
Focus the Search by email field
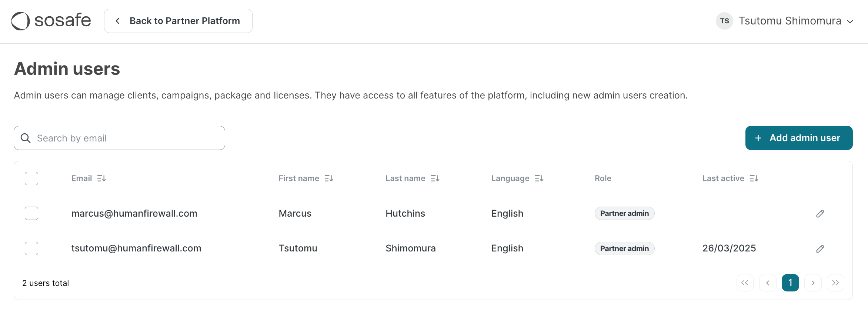[126, 138]
